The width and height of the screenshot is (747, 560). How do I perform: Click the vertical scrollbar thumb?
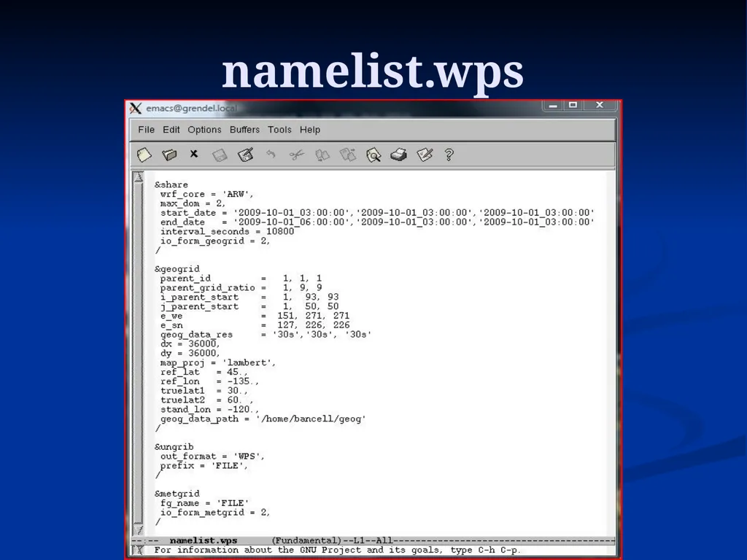tap(138, 353)
